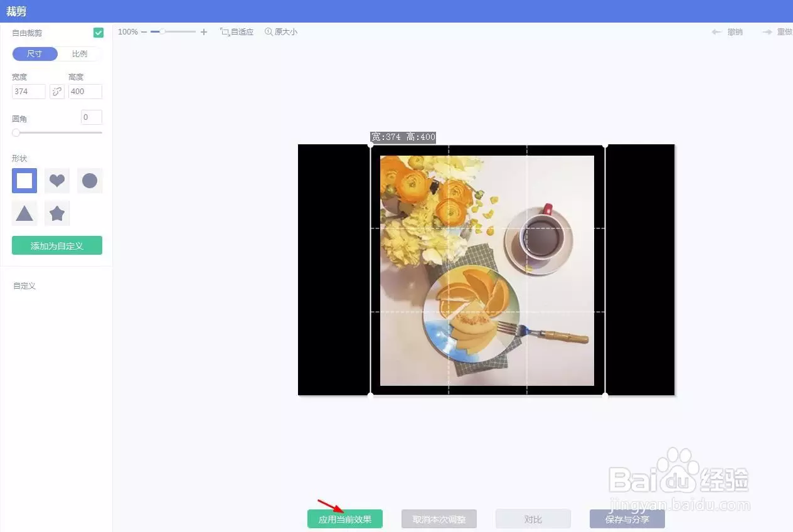This screenshot has height=532, width=793.
Task: Click the 自定义 section label
Action: click(25, 286)
